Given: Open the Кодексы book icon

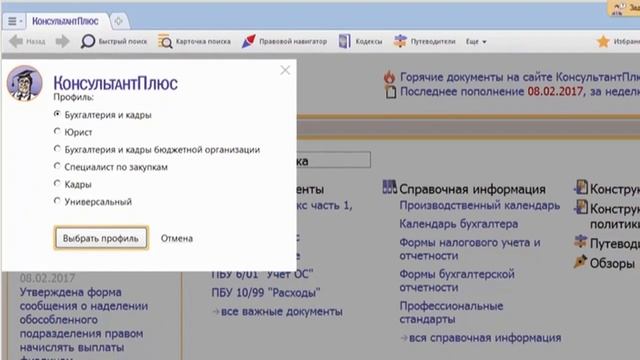Looking at the screenshot, I should click(x=344, y=41).
